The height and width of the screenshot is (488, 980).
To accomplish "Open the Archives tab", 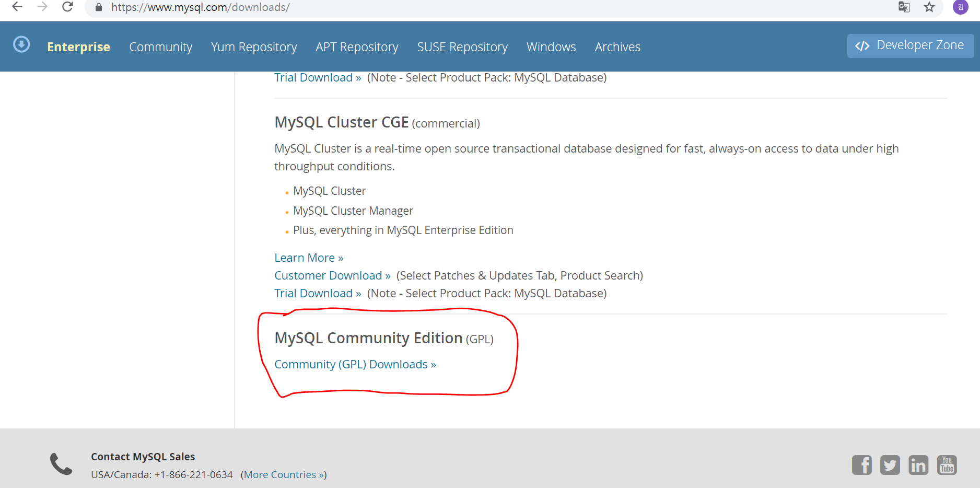I will tap(617, 47).
